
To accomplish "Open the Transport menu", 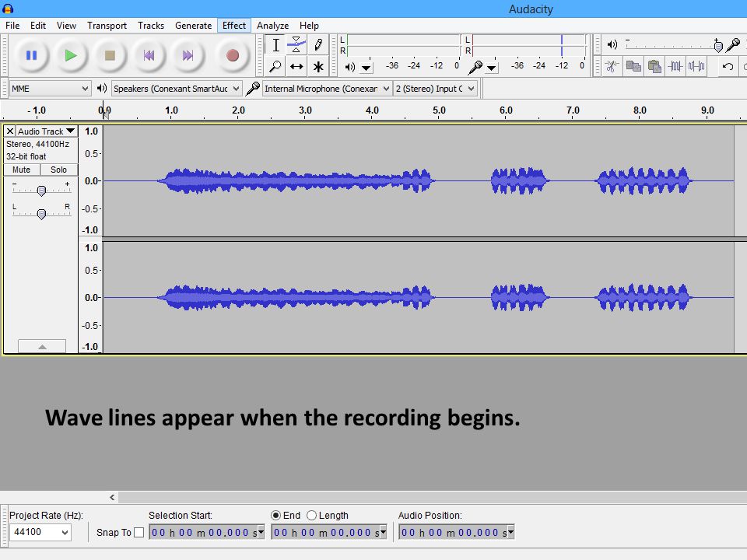I will (x=107, y=25).
